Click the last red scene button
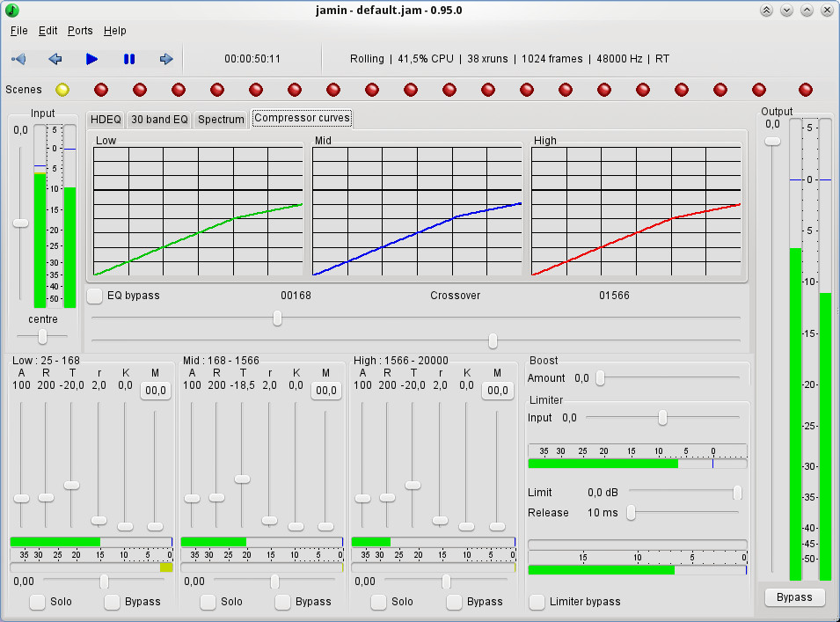The image size is (840, 622). (805, 90)
